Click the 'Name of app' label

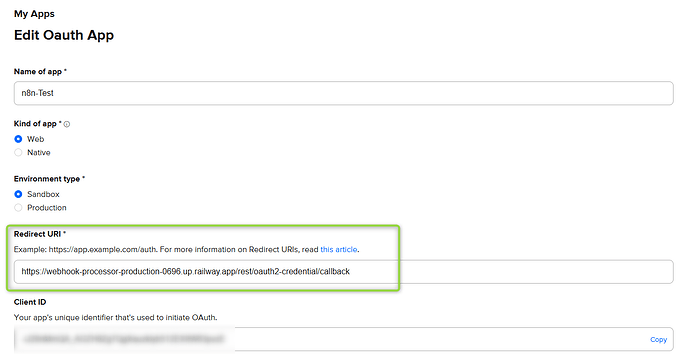40,71
